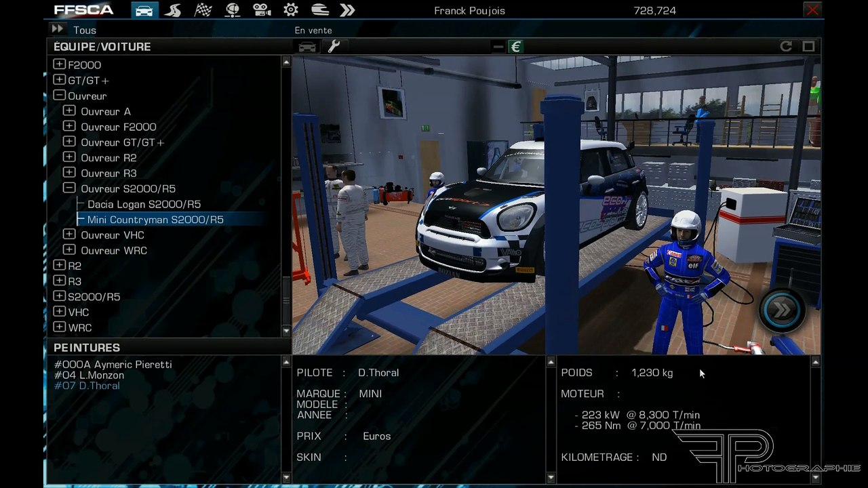Click the euro purchase icon
868x488 pixels.
tap(515, 47)
